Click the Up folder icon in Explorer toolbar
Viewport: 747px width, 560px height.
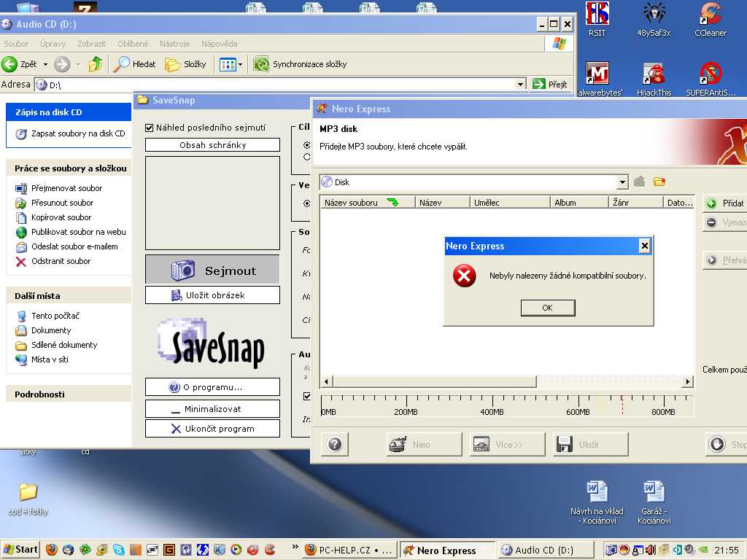point(96,64)
